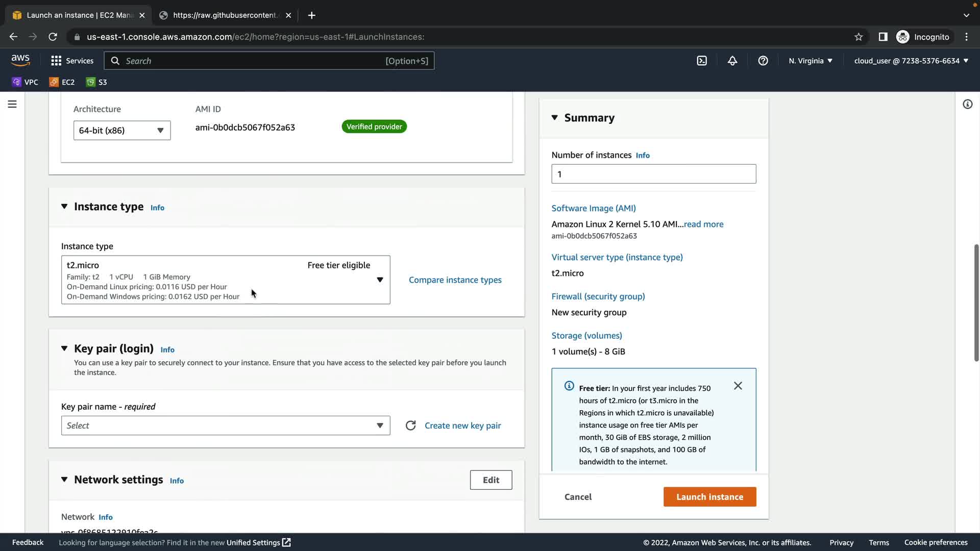Refresh the key pair list
980x551 pixels.
pyautogui.click(x=410, y=425)
